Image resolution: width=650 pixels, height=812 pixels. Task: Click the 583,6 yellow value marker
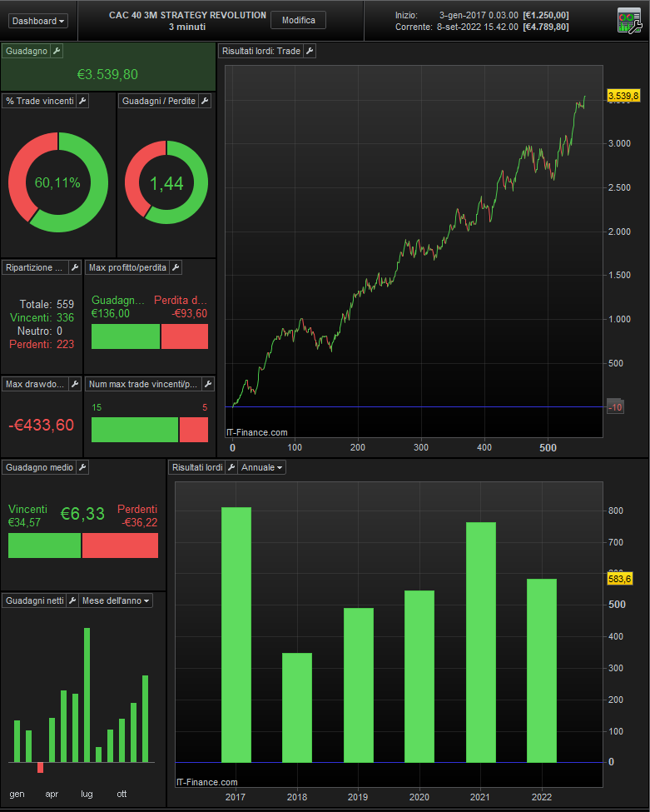click(x=619, y=579)
